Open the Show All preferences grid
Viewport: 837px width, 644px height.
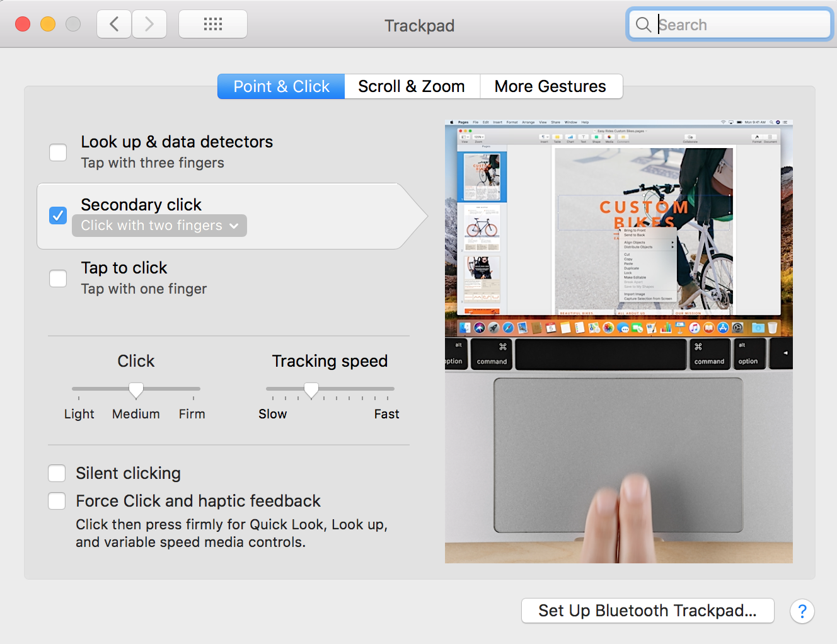point(212,23)
